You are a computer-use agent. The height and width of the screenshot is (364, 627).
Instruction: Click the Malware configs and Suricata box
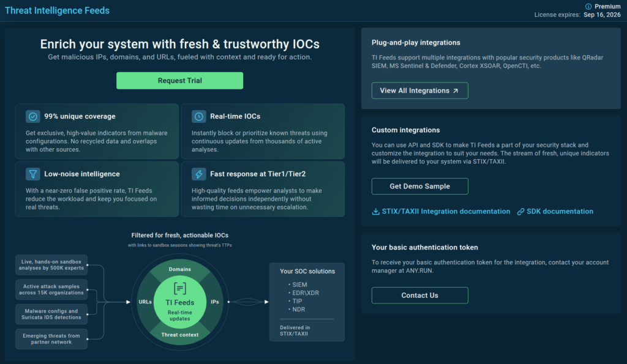[x=52, y=314]
